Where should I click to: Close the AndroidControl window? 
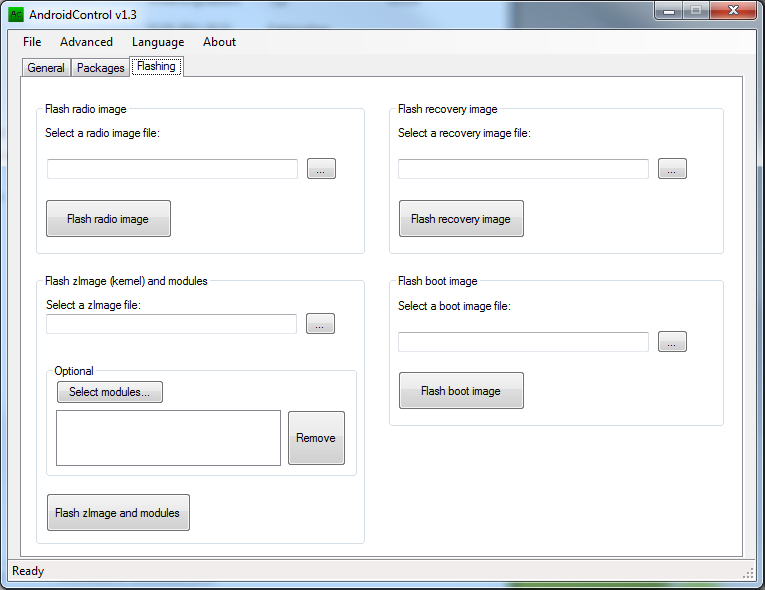[733, 10]
